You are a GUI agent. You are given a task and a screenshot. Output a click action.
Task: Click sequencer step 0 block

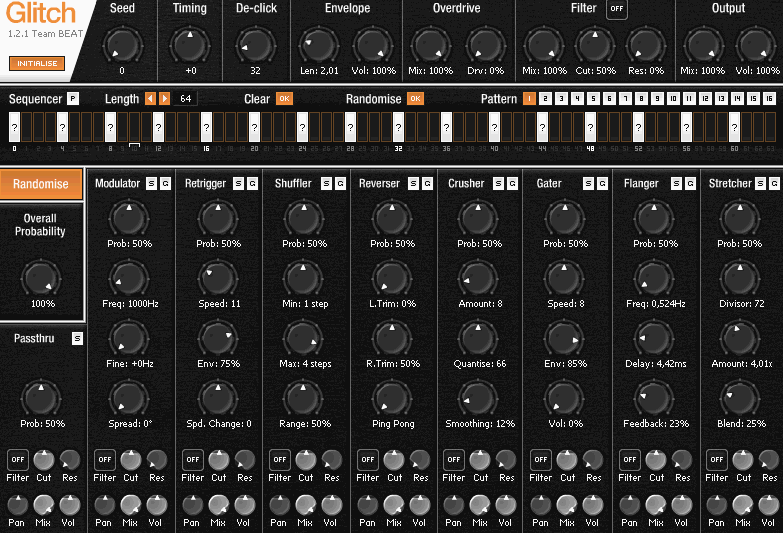coord(14,127)
